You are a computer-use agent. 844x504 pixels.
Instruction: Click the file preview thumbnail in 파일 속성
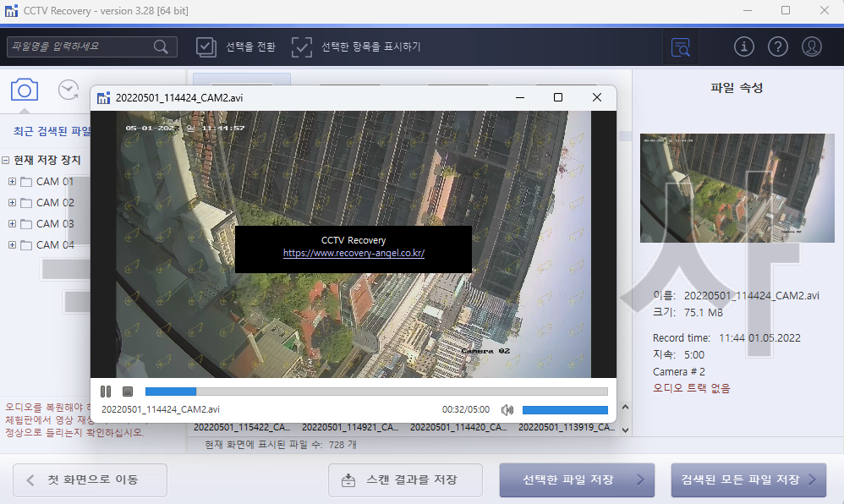[737, 188]
